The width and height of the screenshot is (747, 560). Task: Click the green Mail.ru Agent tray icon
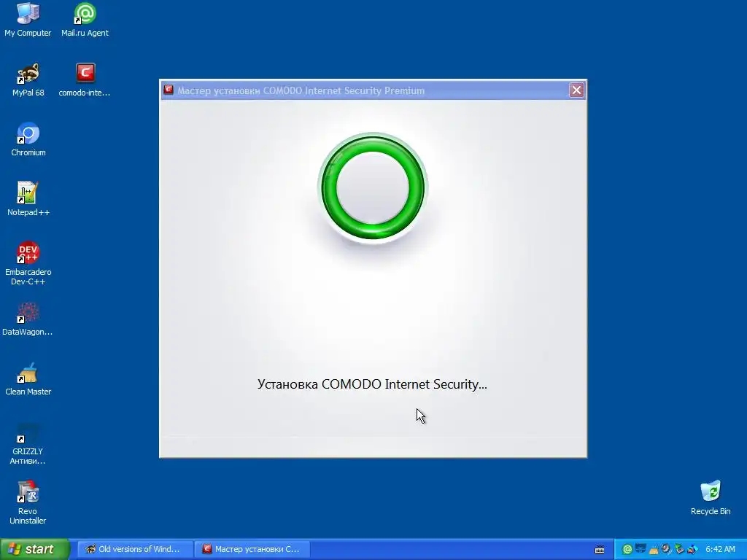[x=627, y=550]
